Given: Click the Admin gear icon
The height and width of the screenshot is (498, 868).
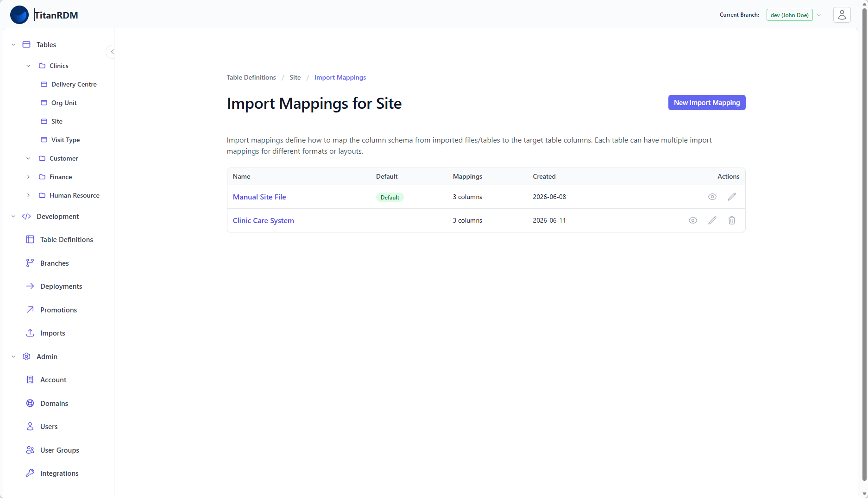Looking at the screenshot, I should (x=26, y=356).
